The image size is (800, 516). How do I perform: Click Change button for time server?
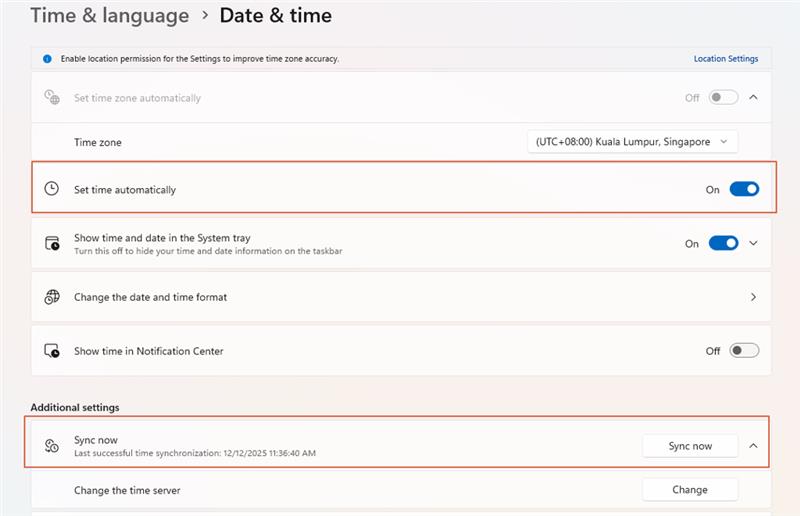tap(690, 490)
